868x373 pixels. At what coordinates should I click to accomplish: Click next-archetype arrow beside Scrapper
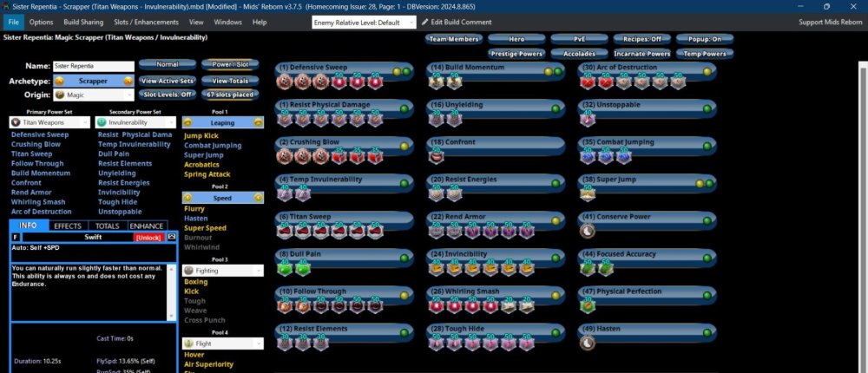[129, 80]
